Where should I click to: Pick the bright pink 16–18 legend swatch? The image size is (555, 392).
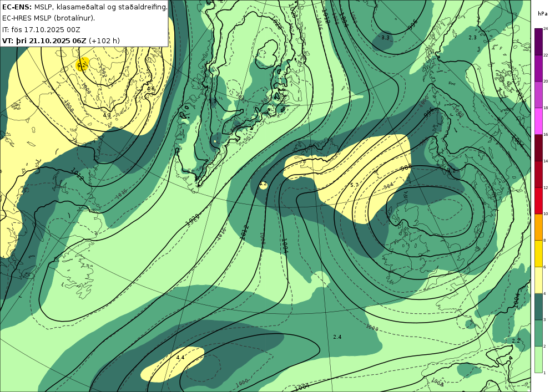538,121
